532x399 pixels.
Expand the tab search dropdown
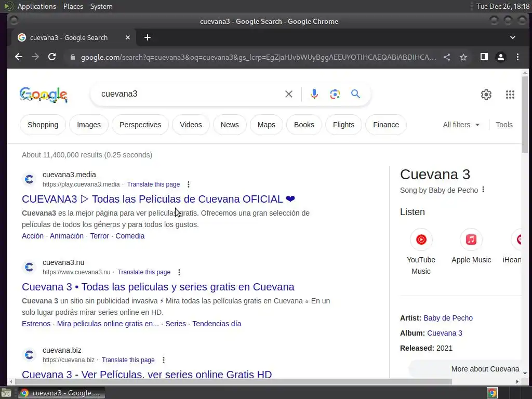pyautogui.click(x=513, y=37)
